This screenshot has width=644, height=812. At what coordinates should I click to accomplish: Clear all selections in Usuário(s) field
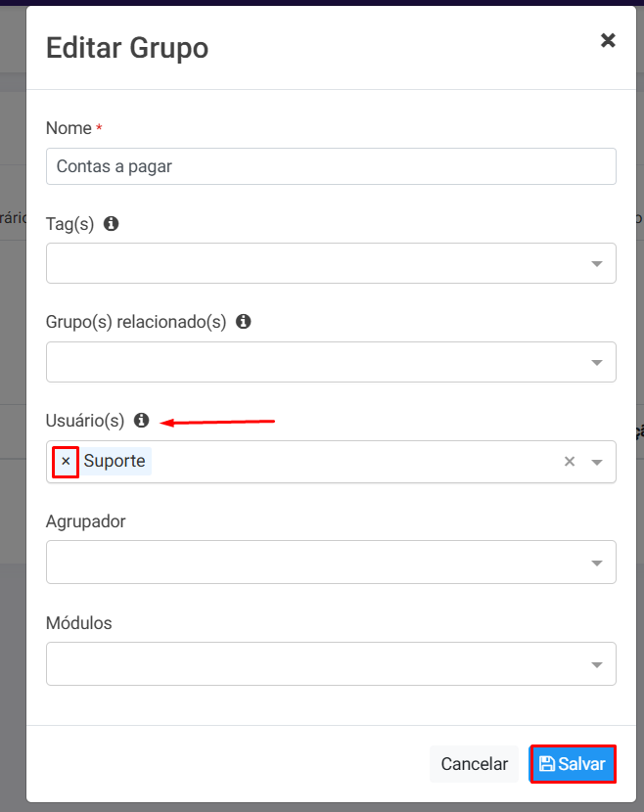[x=570, y=462]
